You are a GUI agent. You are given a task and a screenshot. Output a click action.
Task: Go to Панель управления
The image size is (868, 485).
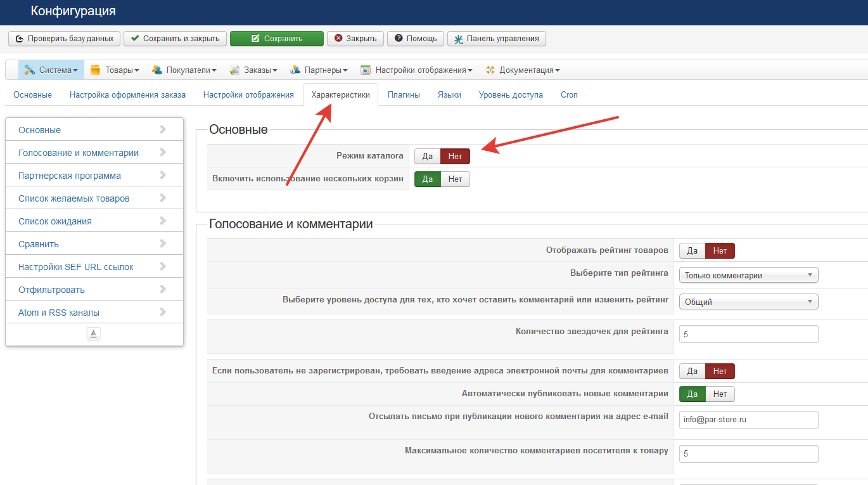497,39
